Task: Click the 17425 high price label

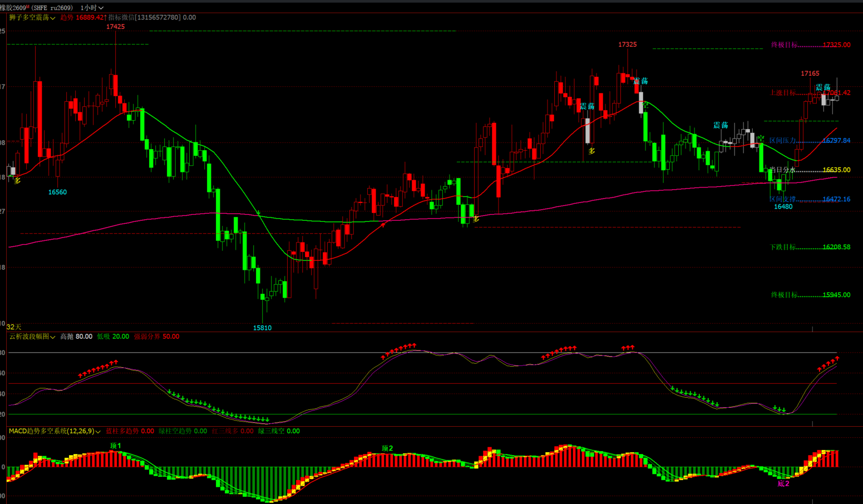Action: tap(115, 27)
